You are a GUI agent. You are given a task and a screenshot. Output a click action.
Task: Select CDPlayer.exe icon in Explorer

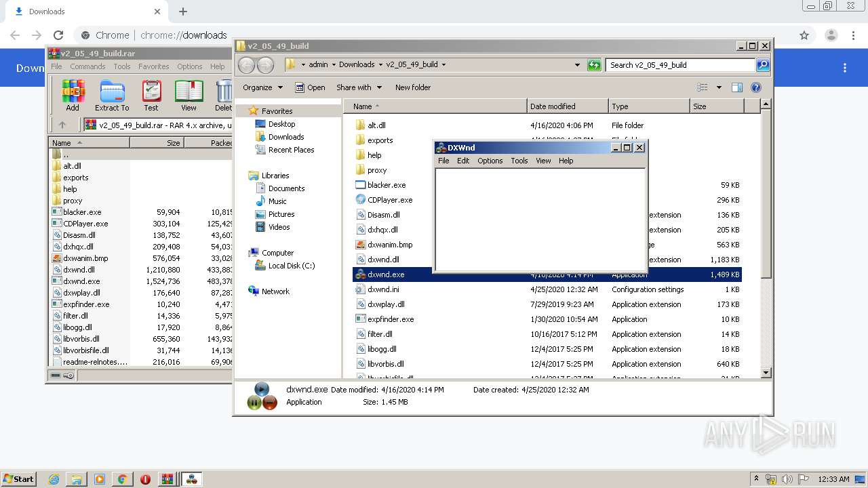361,200
